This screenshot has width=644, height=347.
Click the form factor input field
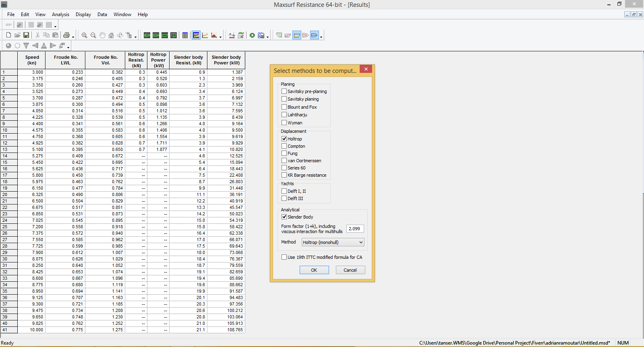pos(355,229)
